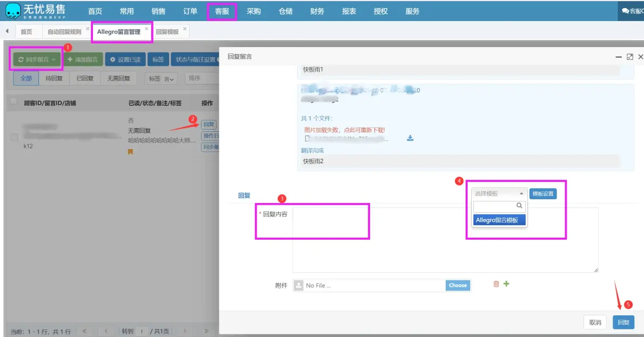Click inside the 回复内容 text area
The height and width of the screenshot is (337, 644).
(445, 240)
